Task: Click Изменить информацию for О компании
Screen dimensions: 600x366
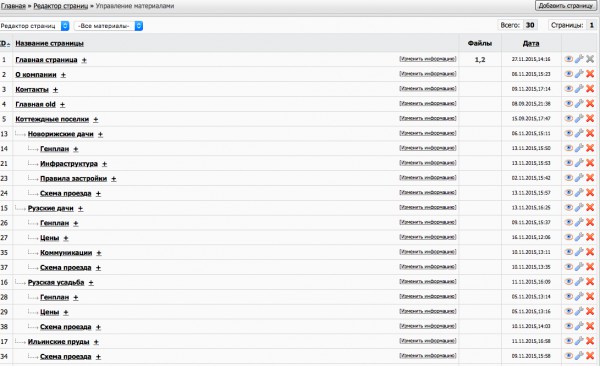Action: click(x=428, y=74)
